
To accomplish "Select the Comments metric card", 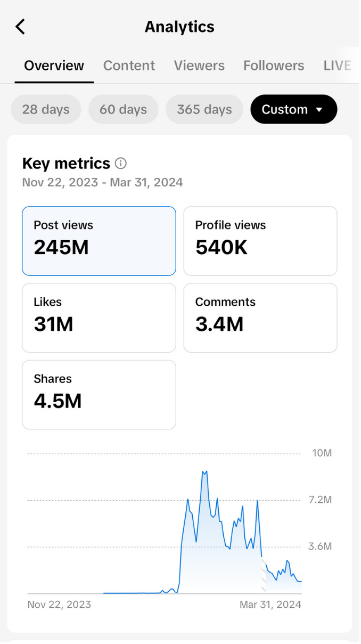I will pos(260,317).
